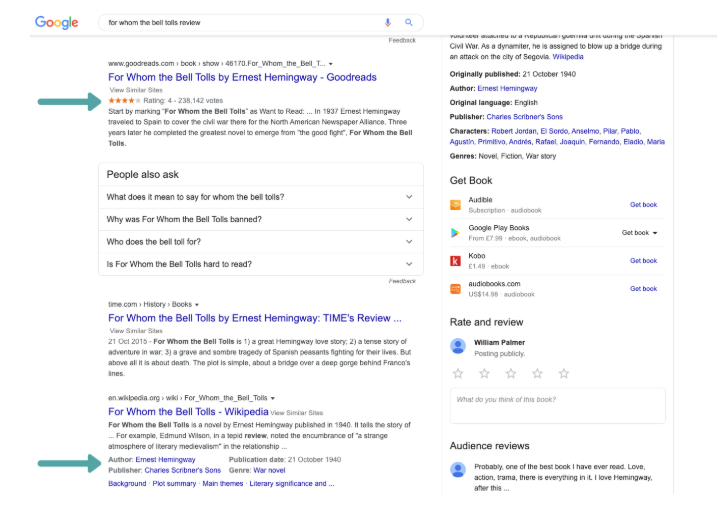
Task: Click the 'Rating: 4 - 238,142 votes' text
Action: pos(183,101)
